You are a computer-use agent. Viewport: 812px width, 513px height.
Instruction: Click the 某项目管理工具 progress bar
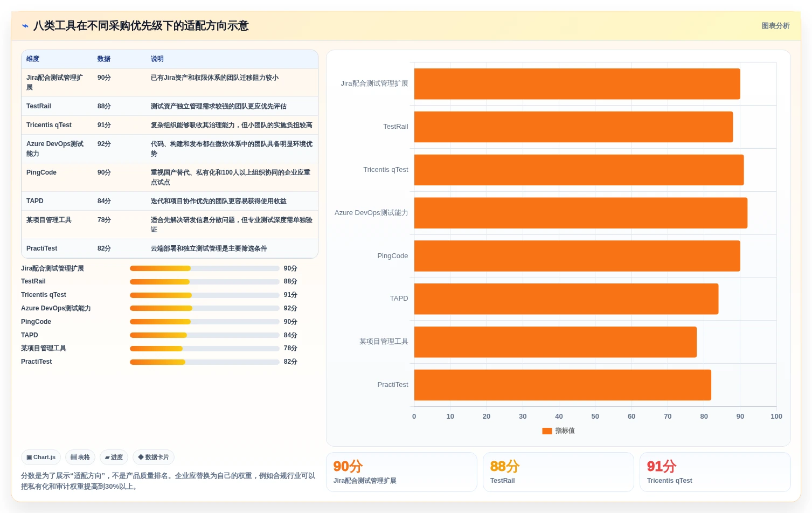coord(205,349)
